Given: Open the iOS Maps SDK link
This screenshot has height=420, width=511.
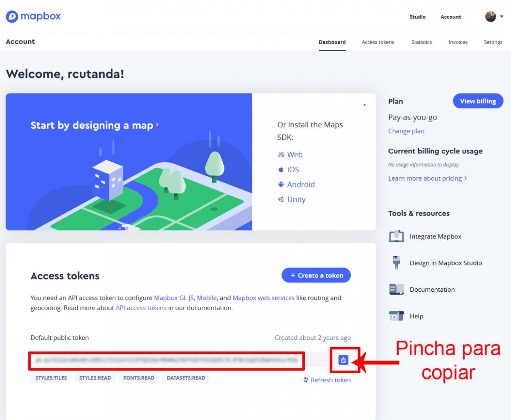Looking at the screenshot, I should [293, 170].
